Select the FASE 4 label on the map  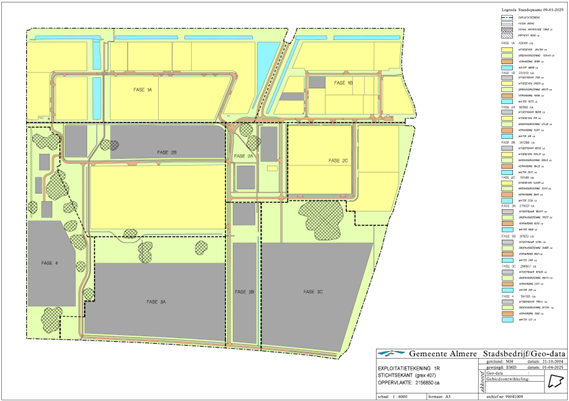pyautogui.click(x=49, y=263)
